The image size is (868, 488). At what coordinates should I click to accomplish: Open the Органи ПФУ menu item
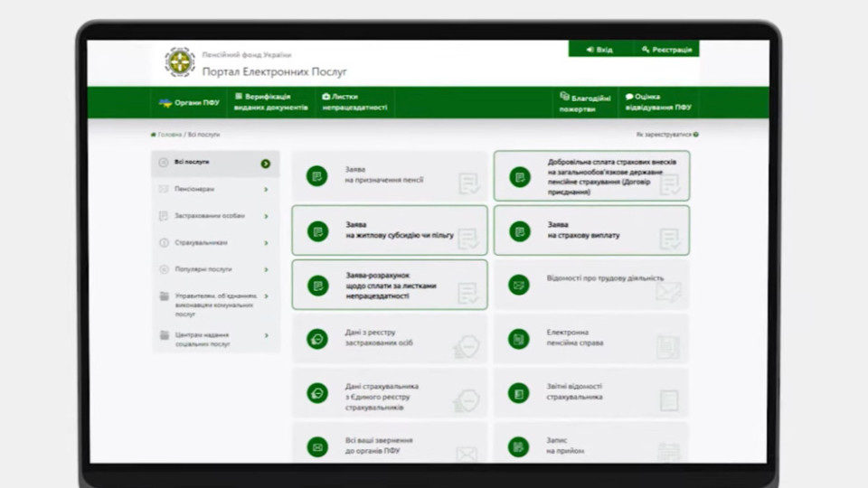point(189,102)
